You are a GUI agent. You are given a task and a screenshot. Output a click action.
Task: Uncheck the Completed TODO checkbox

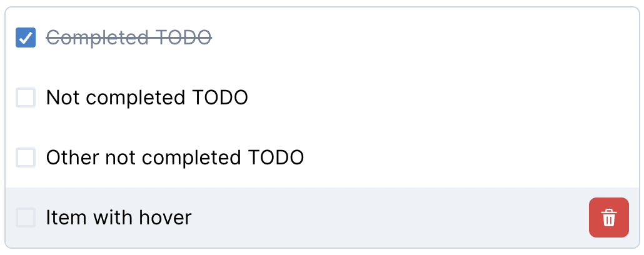click(x=26, y=38)
